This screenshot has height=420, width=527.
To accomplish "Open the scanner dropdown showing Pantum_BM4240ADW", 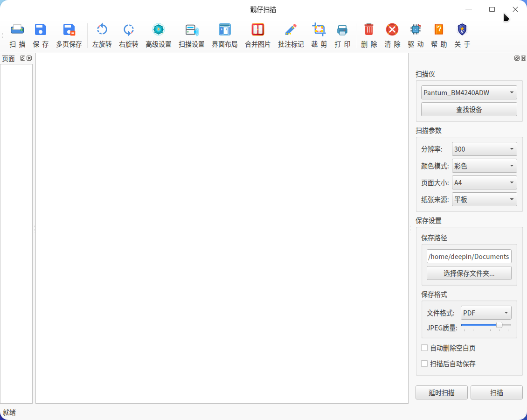I will (x=469, y=92).
